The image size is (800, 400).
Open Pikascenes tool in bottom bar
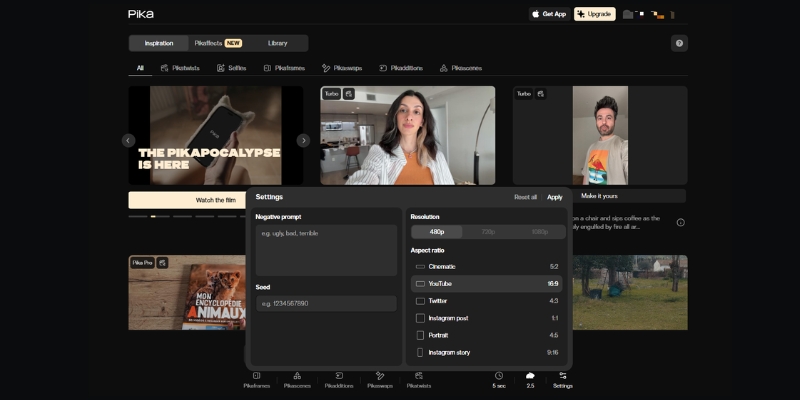pyautogui.click(x=297, y=380)
